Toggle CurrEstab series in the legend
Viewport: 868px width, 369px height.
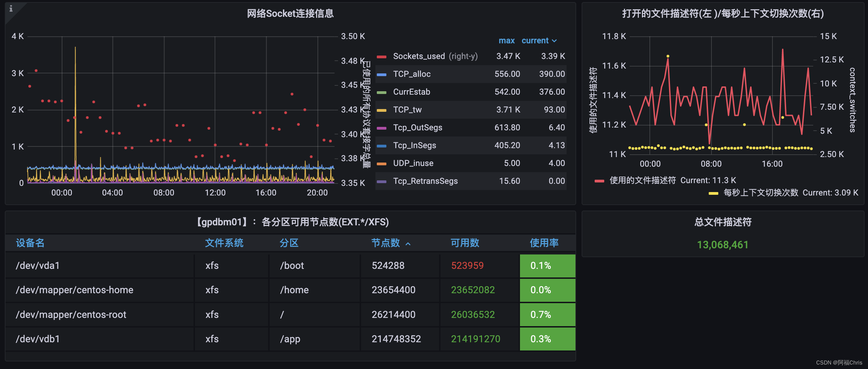[x=411, y=92]
